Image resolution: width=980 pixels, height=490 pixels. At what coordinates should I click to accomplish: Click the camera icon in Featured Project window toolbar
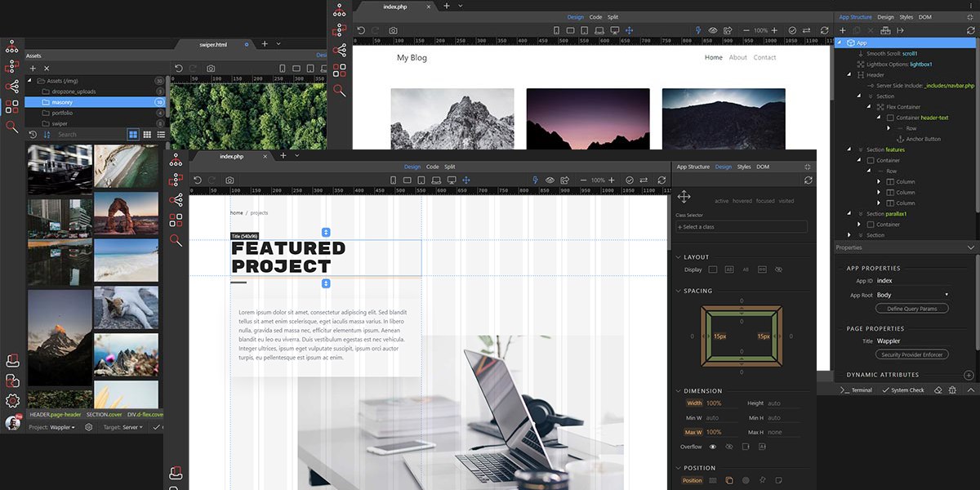coord(229,180)
